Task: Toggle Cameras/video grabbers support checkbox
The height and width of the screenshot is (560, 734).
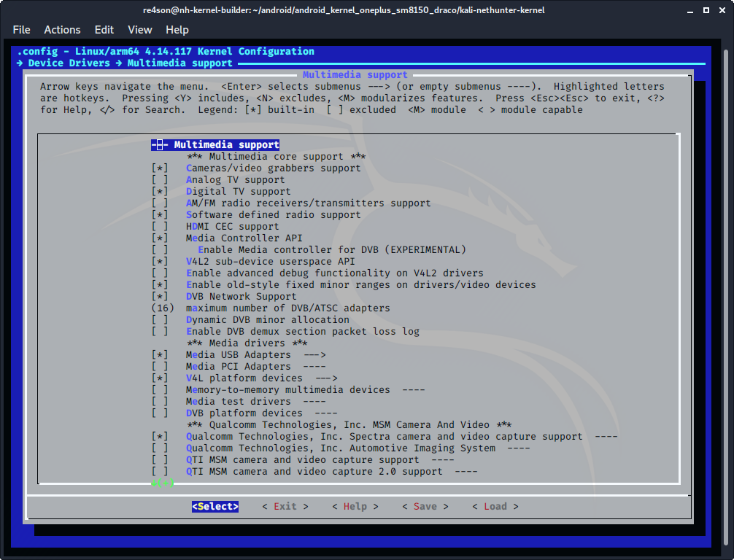Action: (x=160, y=168)
